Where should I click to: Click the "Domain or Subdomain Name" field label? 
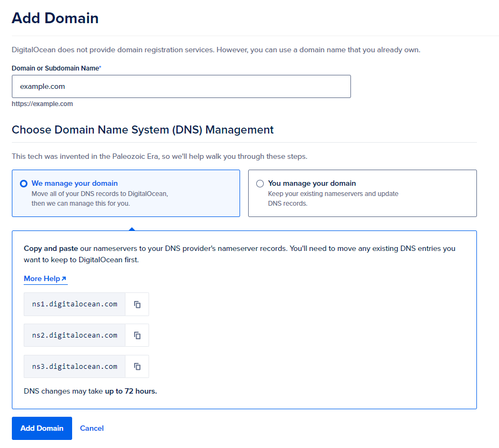(x=55, y=68)
